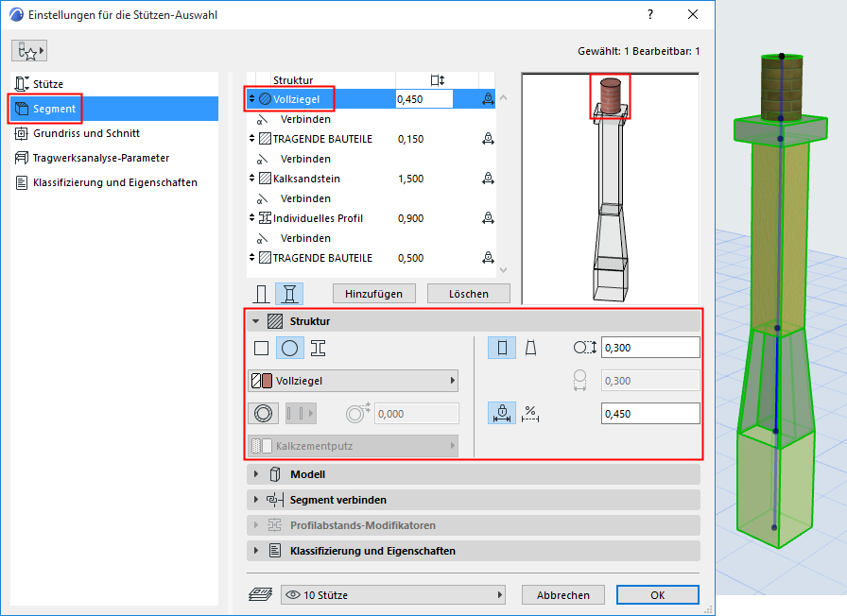Screen dimensions: 847x616
Task: Open the Vollziegel building material dropdown
Action: [353, 381]
